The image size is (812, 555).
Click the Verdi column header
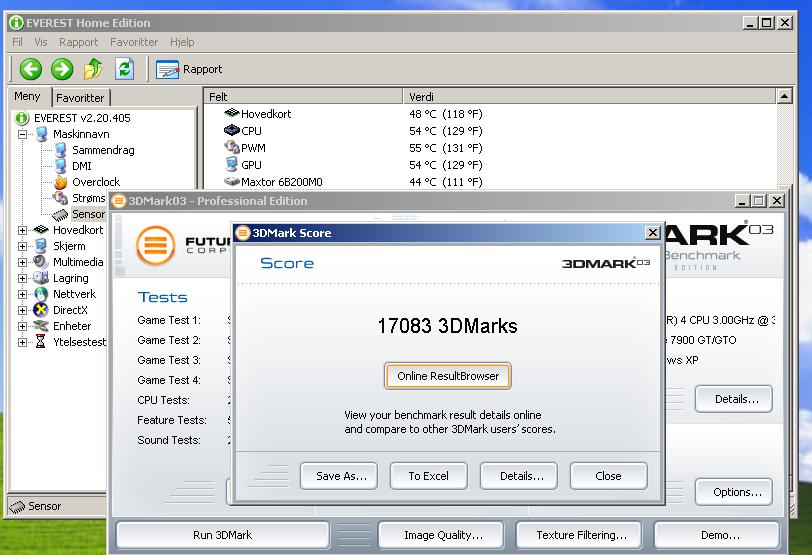point(590,96)
